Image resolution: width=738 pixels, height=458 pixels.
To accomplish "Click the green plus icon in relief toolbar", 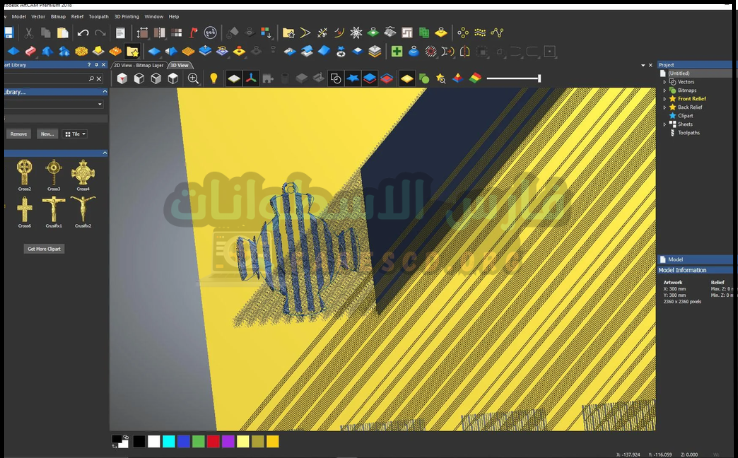I will point(397,51).
